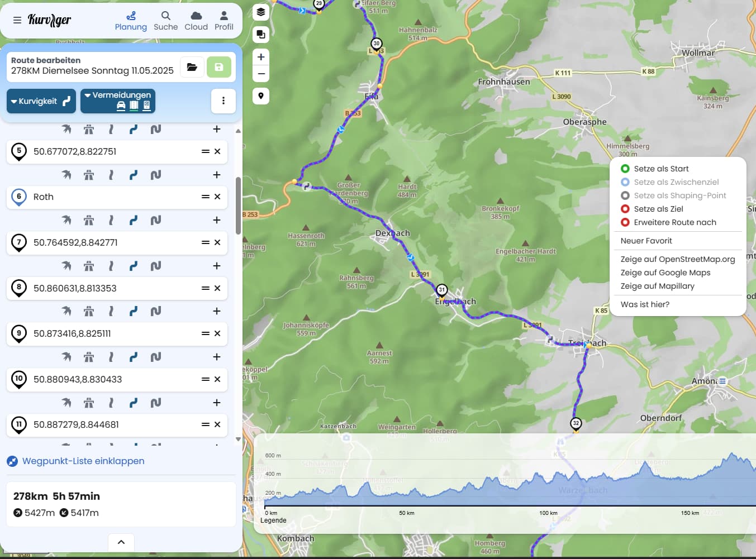Screen dimensions: 756x559
Task: Delete waypoint 7 50.764592,8.842771
Action: (217, 242)
